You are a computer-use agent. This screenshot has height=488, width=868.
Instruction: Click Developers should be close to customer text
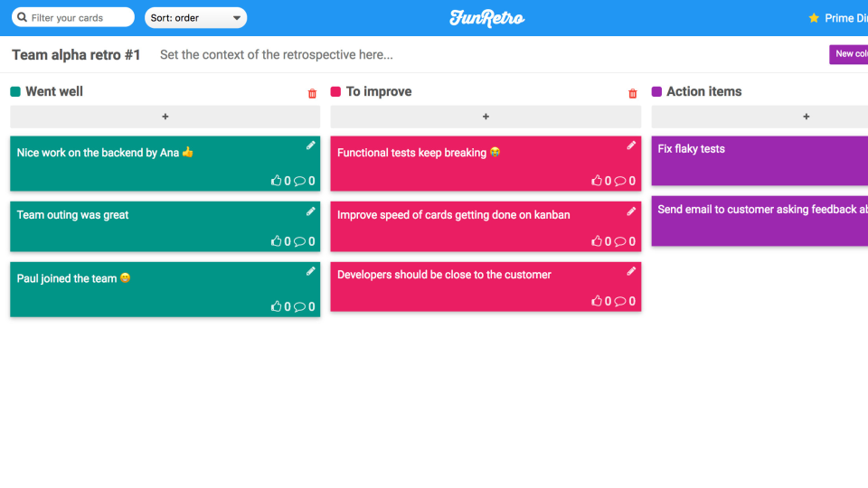pos(444,275)
